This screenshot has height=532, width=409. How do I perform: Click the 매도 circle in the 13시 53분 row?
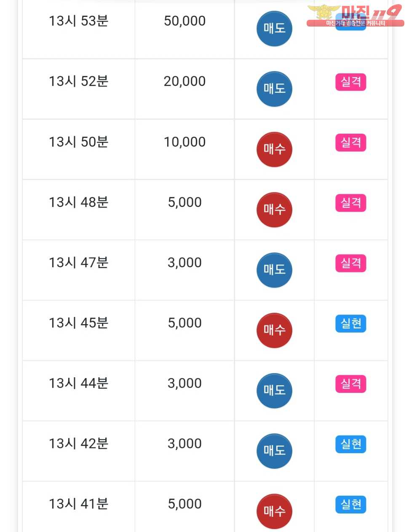274,29
